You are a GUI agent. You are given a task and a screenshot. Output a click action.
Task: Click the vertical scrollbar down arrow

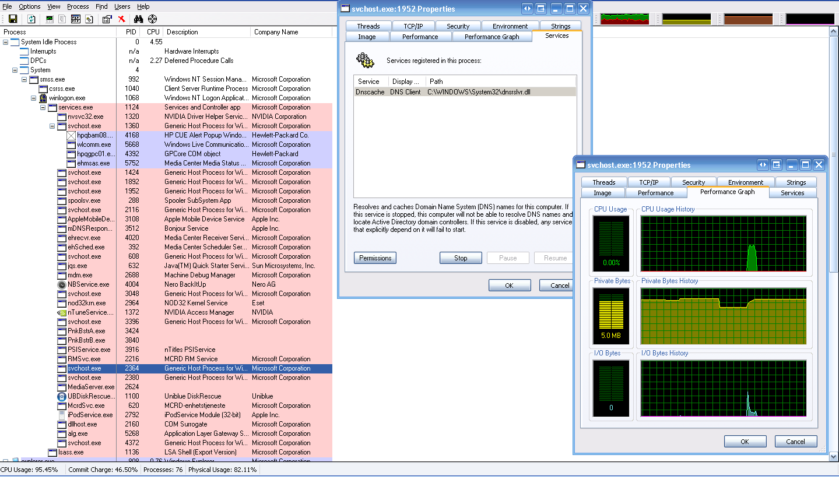tap(833, 457)
